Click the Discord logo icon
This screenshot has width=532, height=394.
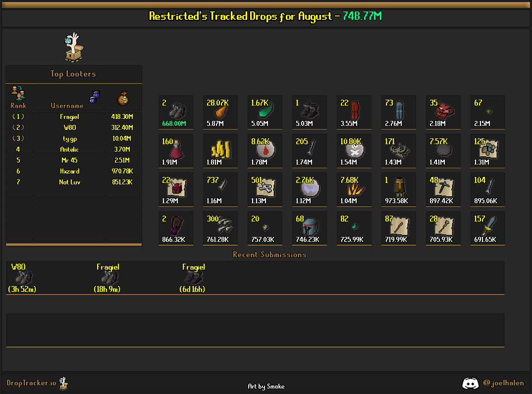coord(470,384)
